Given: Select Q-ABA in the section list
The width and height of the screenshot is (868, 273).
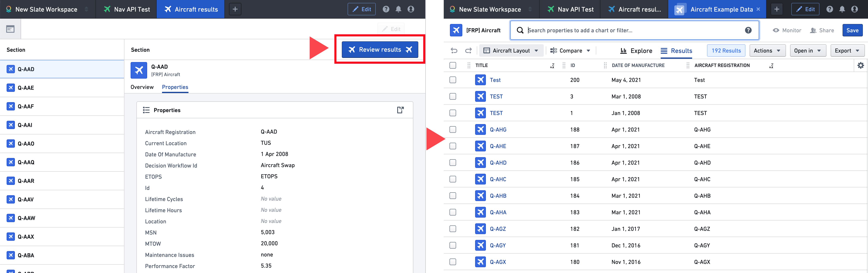Looking at the screenshot, I should point(62,255).
